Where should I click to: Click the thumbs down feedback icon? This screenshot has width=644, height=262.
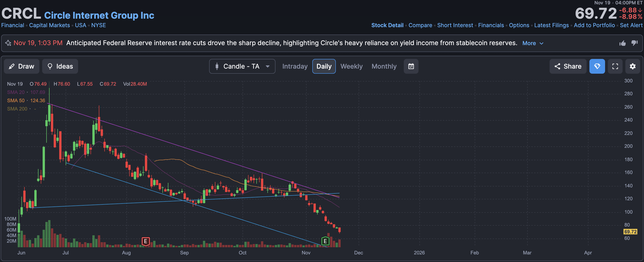tap(634, 43)
